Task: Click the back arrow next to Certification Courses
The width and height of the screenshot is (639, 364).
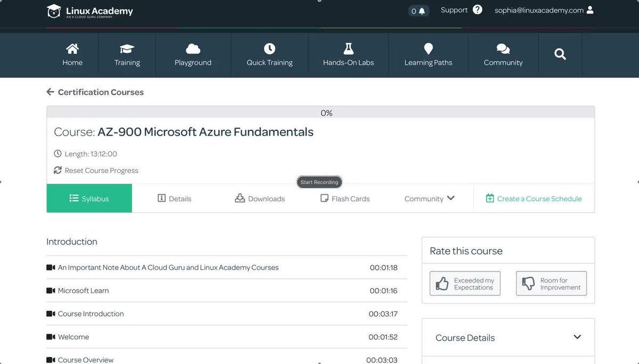Action: point(50,92)
